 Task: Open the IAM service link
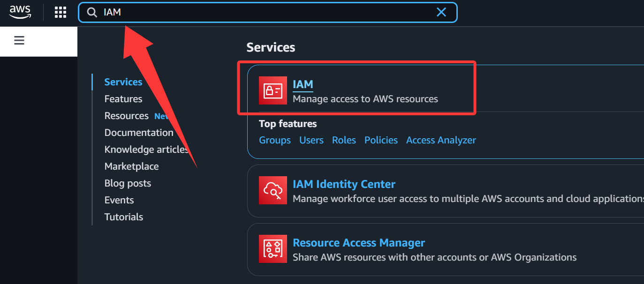(303, 84)
